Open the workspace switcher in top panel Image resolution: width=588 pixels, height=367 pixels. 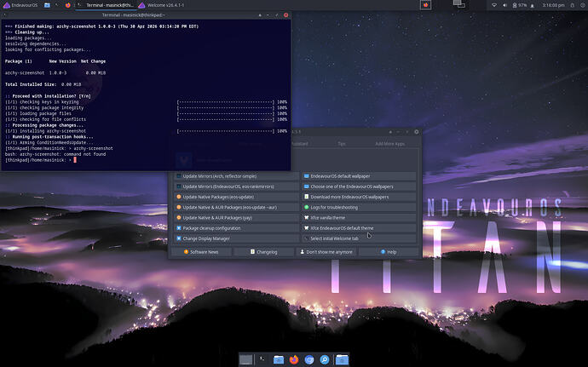coord(459,5)
